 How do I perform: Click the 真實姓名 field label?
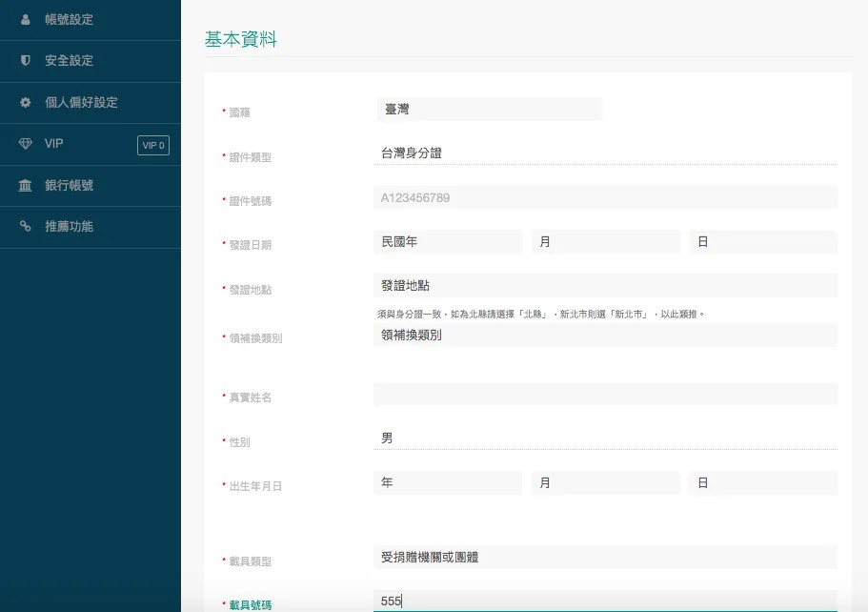(x=251, y=398)
